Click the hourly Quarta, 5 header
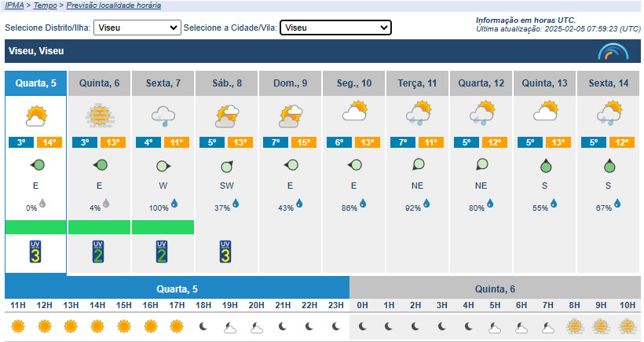Screen dimensions: 644x342 point(177,289)
